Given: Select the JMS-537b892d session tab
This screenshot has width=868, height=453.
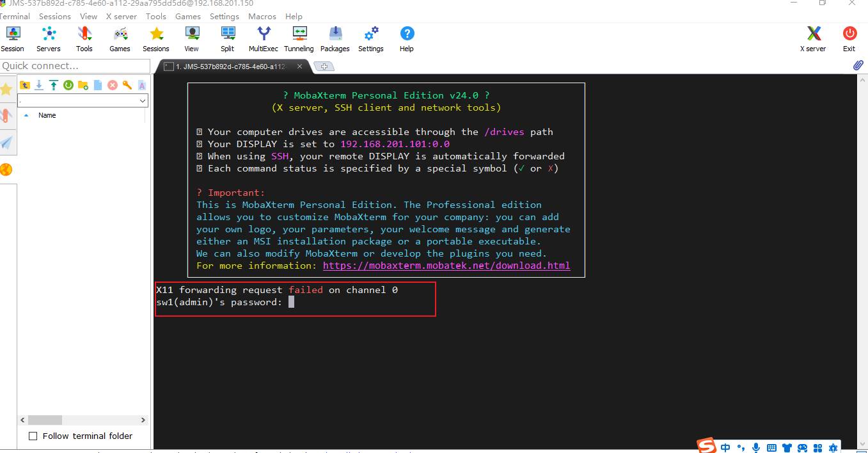Looking at the screenshot, I should [x=230, y=67].
